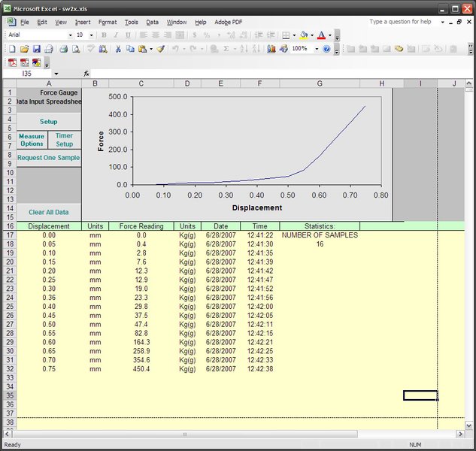The image size is (476, 451).
Task: Toggle Italic formatting button
Action: (x=116, y=35)
